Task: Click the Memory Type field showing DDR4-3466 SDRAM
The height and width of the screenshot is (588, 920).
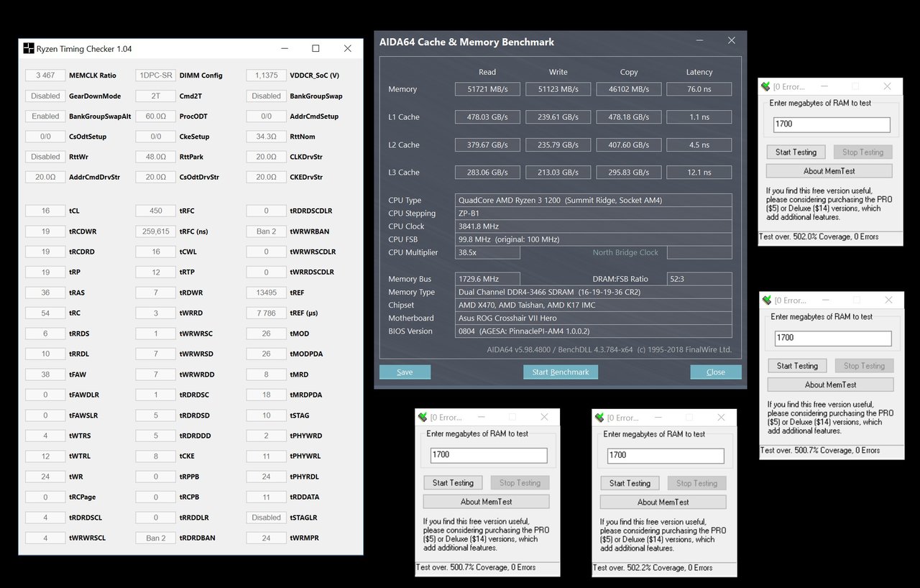Action: pyautogui.click(x=594, y=292)
